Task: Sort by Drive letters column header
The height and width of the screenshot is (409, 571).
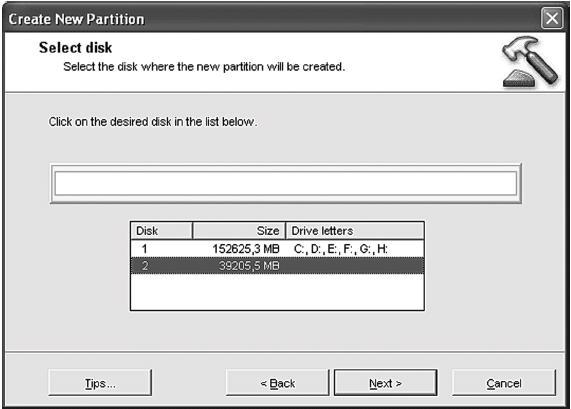Action: tap(355, 231)
